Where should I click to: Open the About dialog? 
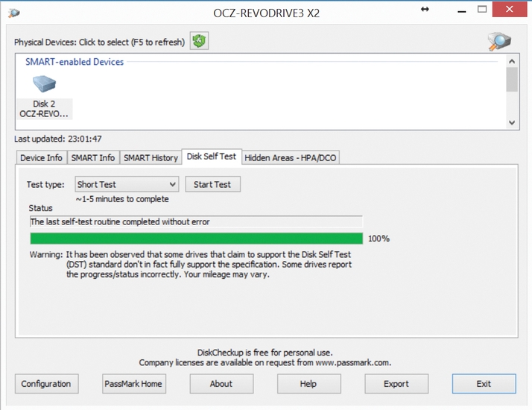pos(221,384)
